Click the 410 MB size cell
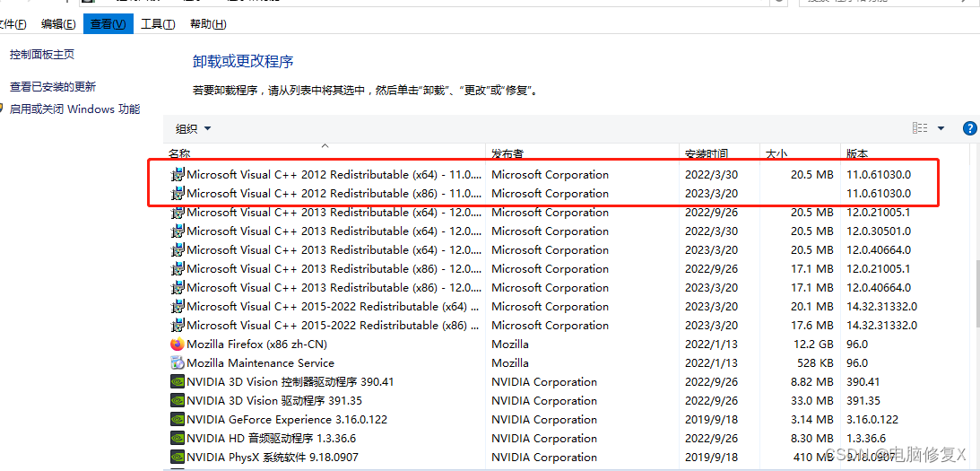The image size is (980, 471). pos(814,458)
